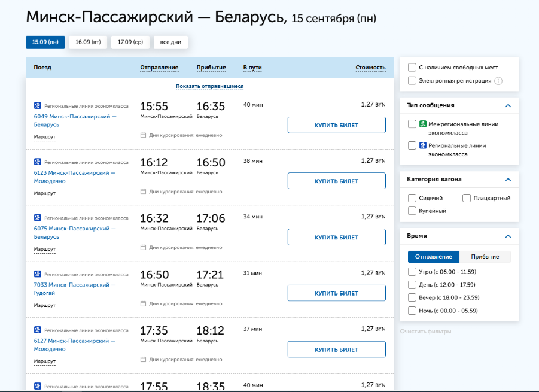Check the Сидячий wagon category
The height and width of the screenshot is (392, 539).
[x=412, y=198]
